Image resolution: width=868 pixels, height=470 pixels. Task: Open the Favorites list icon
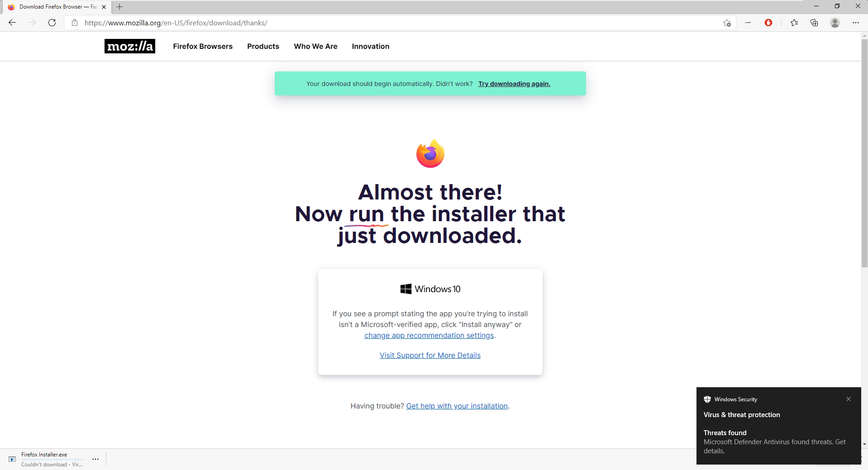click(794, 23)
